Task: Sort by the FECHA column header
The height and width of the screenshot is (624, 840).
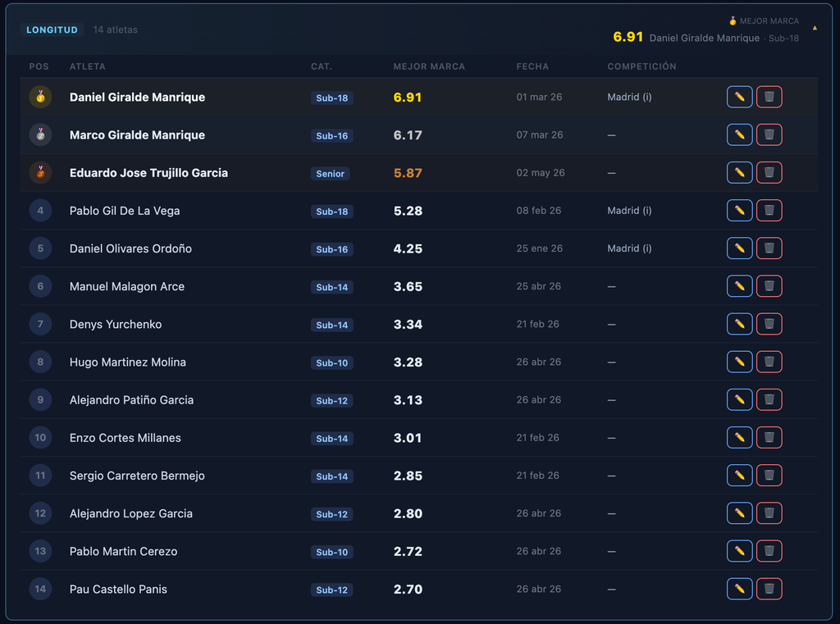Action: coord(532,66)
